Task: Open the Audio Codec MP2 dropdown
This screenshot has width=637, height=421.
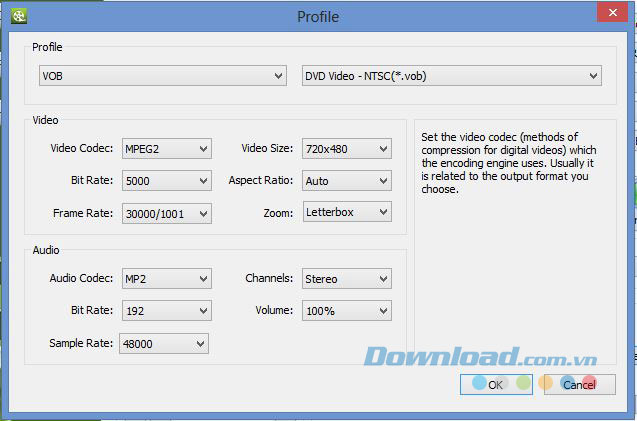Action: (x=167, y=279)
